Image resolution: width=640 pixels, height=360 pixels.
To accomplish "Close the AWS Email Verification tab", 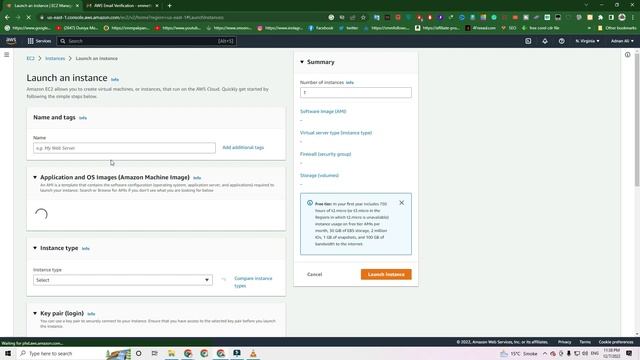I will coord(157,6).
